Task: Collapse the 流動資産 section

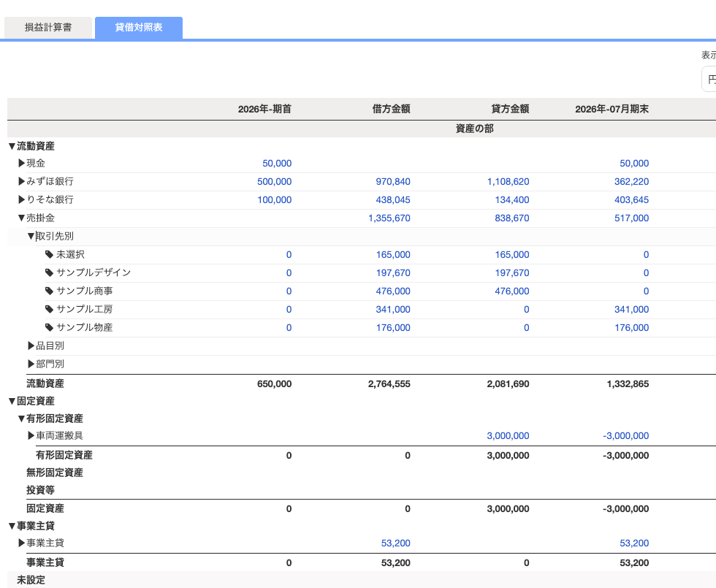Action: 12,146
